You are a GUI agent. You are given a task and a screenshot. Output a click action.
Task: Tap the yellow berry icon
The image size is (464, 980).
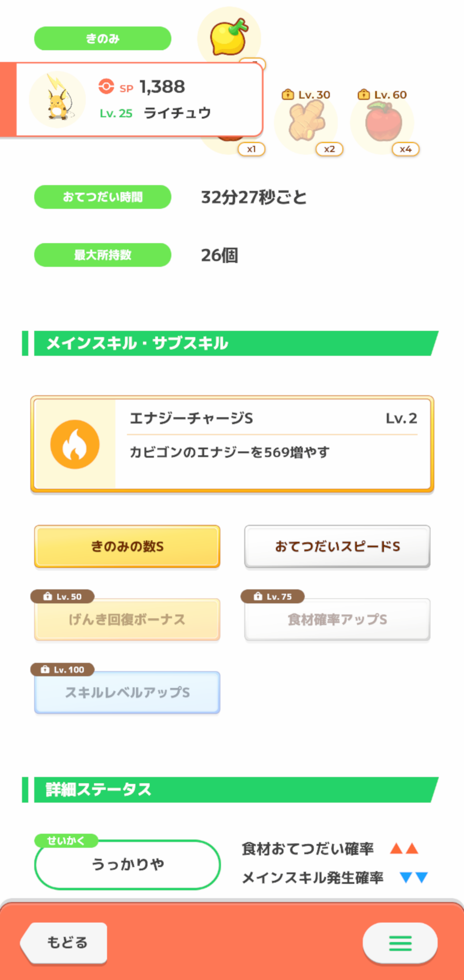click(x=228, y=37)
